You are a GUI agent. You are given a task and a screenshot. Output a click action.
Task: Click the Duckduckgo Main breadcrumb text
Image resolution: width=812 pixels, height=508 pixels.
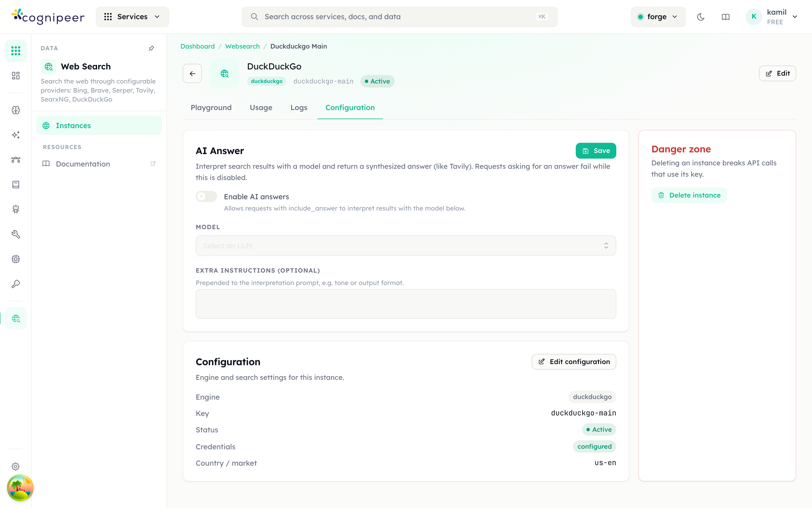tap(299, 46)
